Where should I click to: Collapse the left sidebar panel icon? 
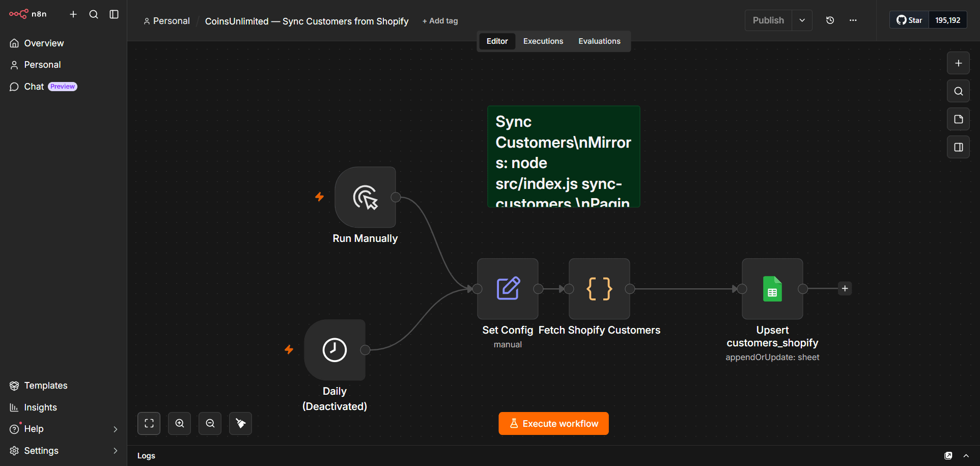114,14
